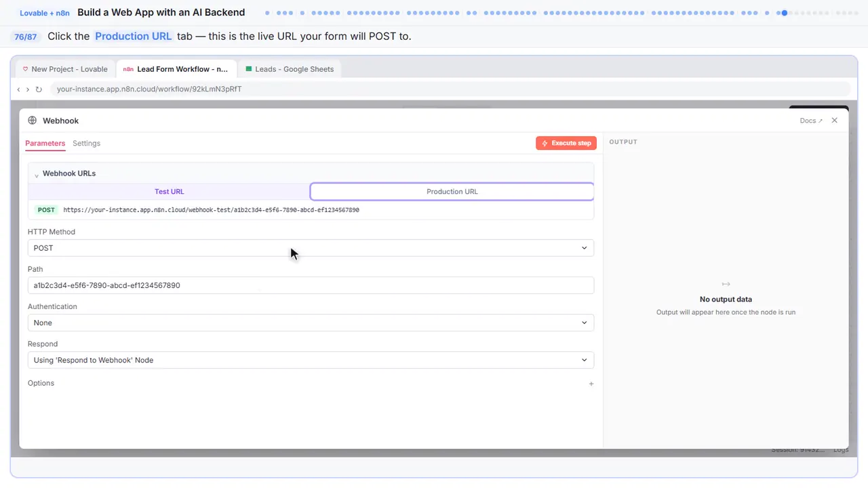Switch to the Leads - Google Sheets browser tab
This screenshot has height=488, width=868.
coord(290,69)
